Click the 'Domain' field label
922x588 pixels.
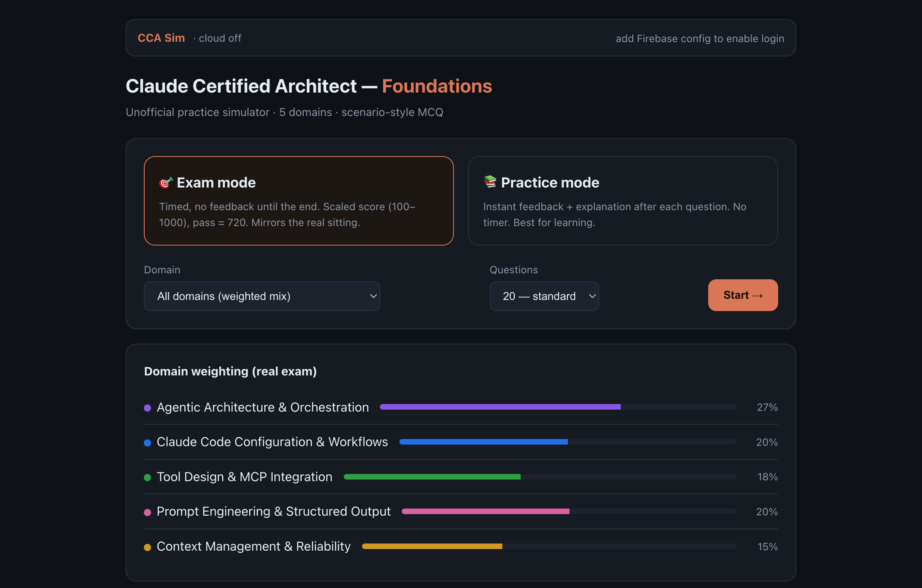pyautogui.click(x=162, y=270)
